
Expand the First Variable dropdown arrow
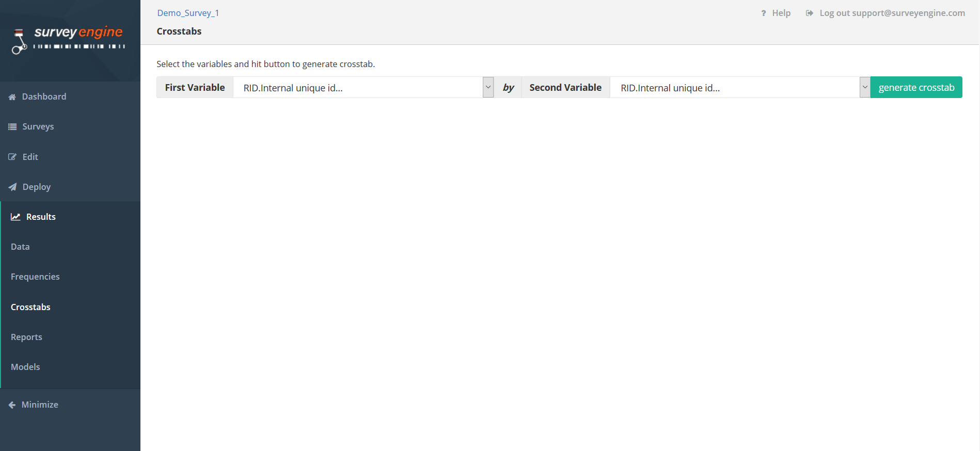tap(488, 87)
